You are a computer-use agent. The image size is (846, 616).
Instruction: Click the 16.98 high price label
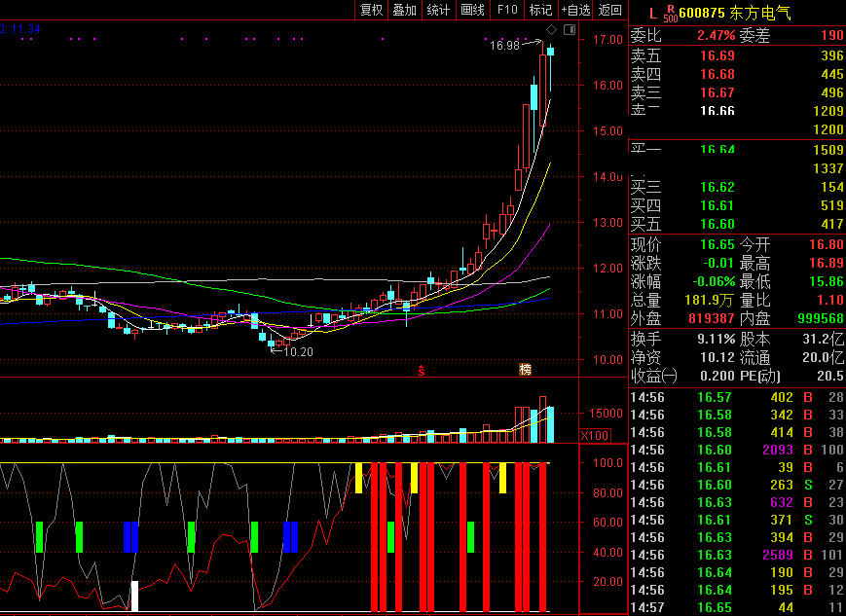point(504,46)
